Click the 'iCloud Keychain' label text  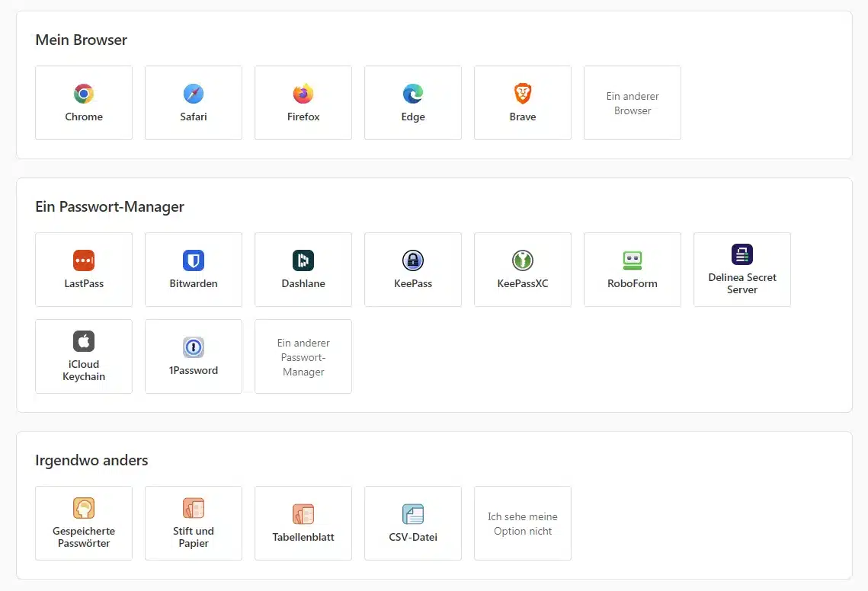84,370
